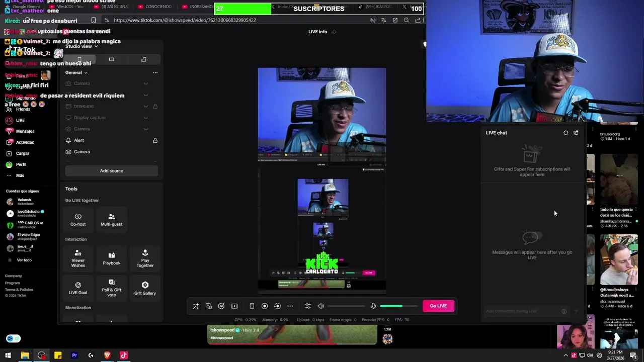Open File Explorer from the taskbar
The height and width of the screenshot is (362, 644).
click(25, 355)
